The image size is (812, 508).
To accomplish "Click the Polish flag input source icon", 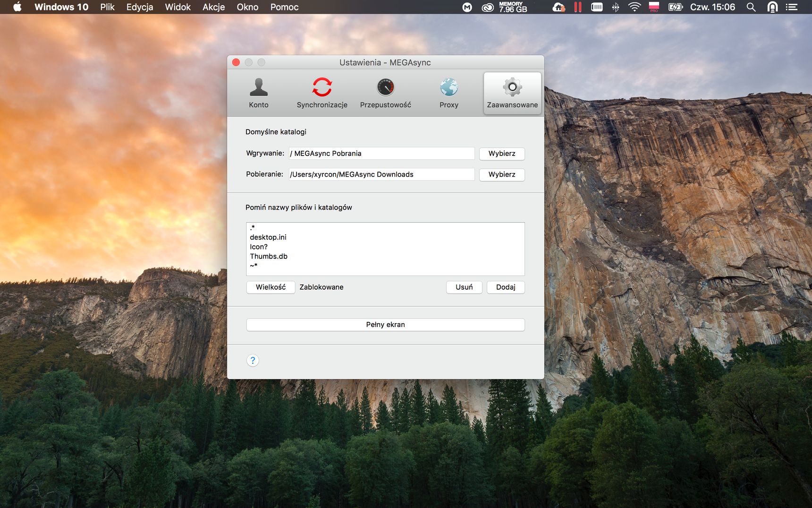I will click(654, 7).
